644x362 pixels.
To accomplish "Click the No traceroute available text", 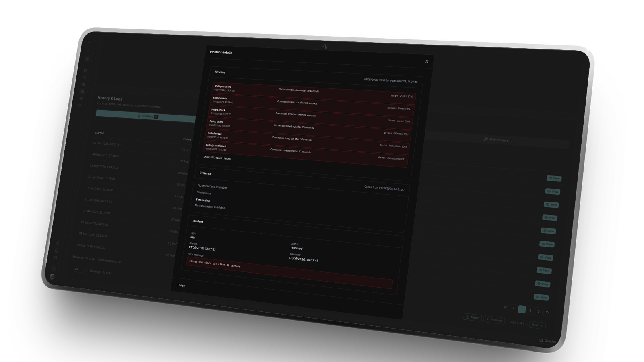I will (x=213, y=187).
